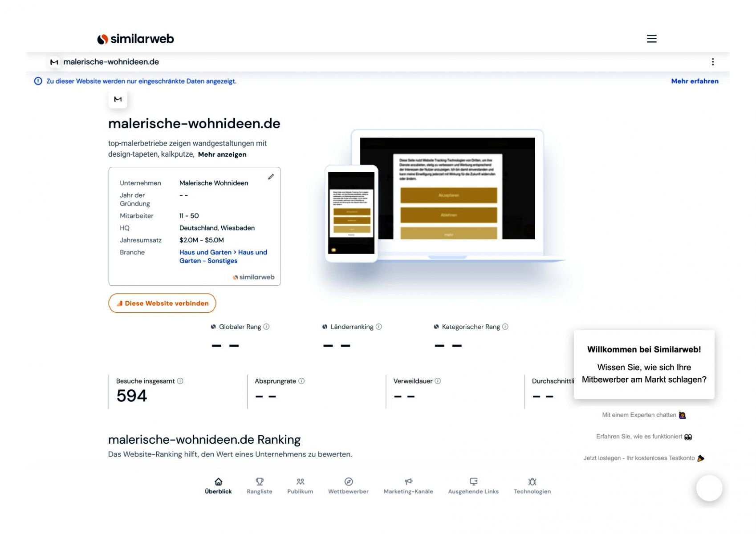
Task: Open the three-dot options menu
Action: (712, 62)
